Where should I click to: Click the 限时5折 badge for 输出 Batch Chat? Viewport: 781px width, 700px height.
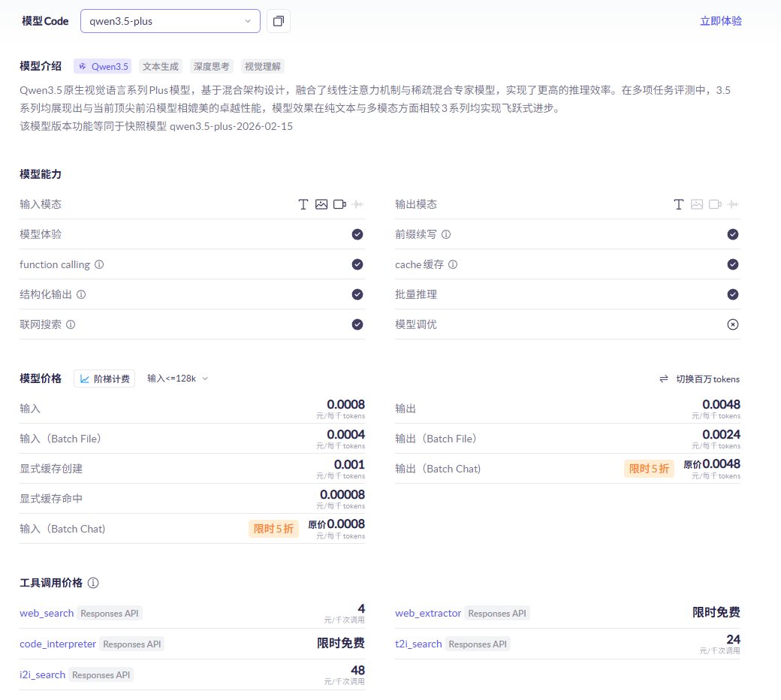(x=649, y=469)
